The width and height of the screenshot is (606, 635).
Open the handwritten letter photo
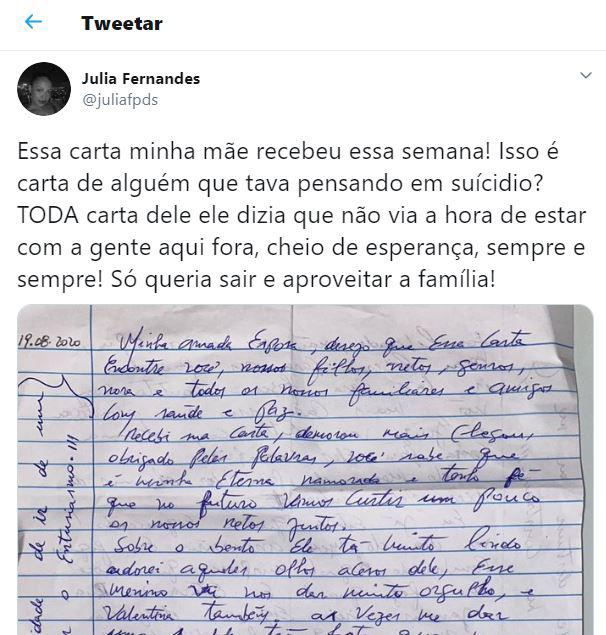coord(305,470)
